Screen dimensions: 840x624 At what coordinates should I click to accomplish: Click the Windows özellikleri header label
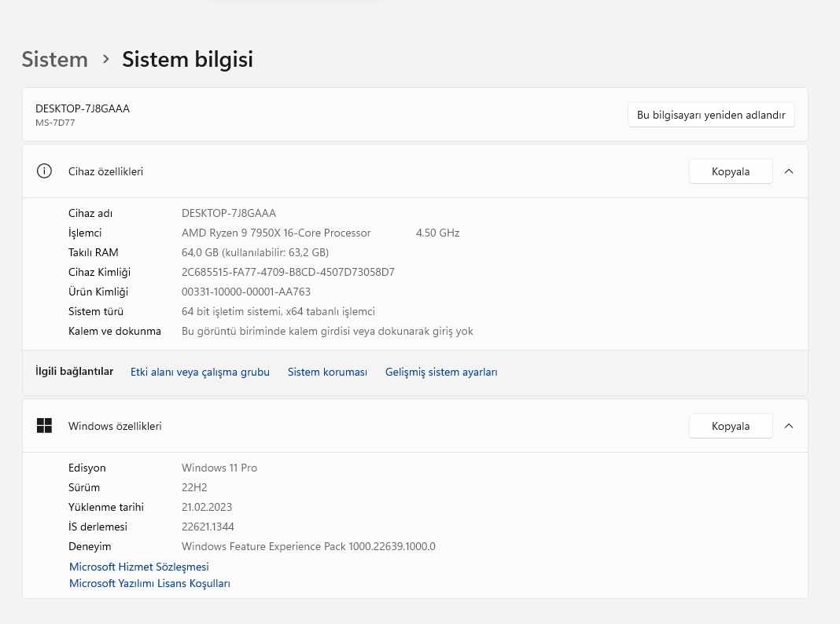115,426
